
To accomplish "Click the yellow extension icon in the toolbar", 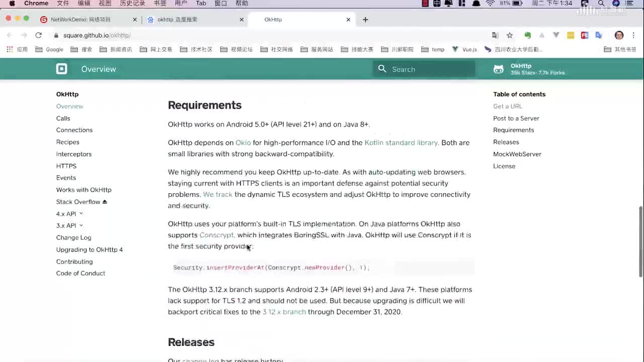I will tap(570, 35).
